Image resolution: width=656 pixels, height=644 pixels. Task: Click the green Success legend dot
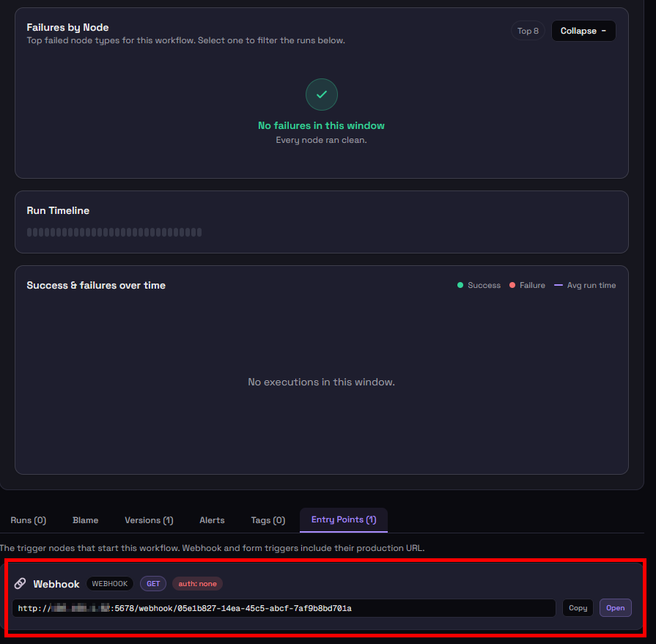(460, 285)
